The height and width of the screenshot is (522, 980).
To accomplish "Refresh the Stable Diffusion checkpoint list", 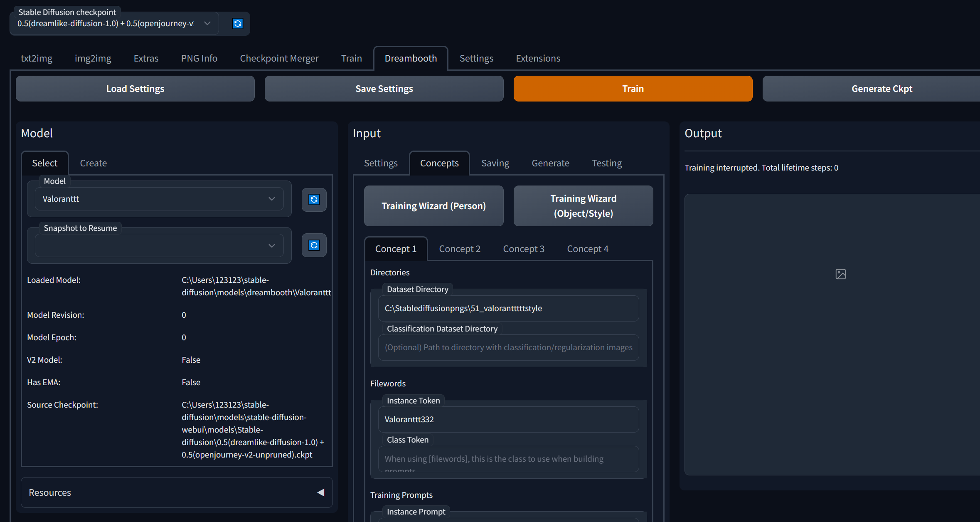I will coord(237,24).
